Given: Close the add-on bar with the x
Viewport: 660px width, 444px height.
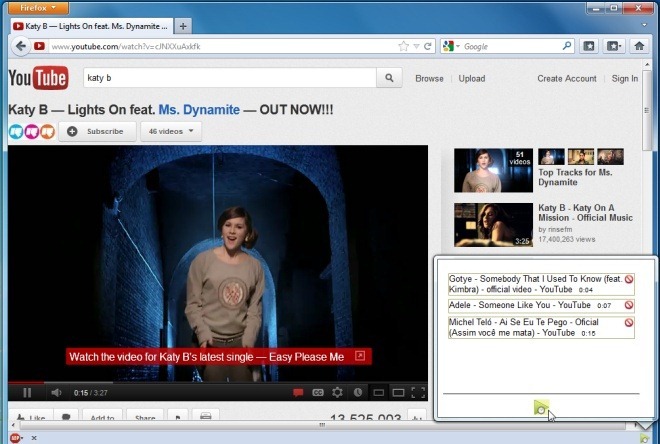Looking at the screenshot, I should 34,438.
